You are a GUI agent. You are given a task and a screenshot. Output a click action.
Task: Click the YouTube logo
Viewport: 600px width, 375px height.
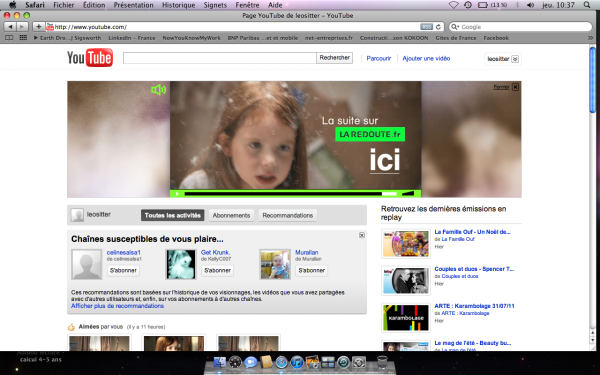coord(90,58)
